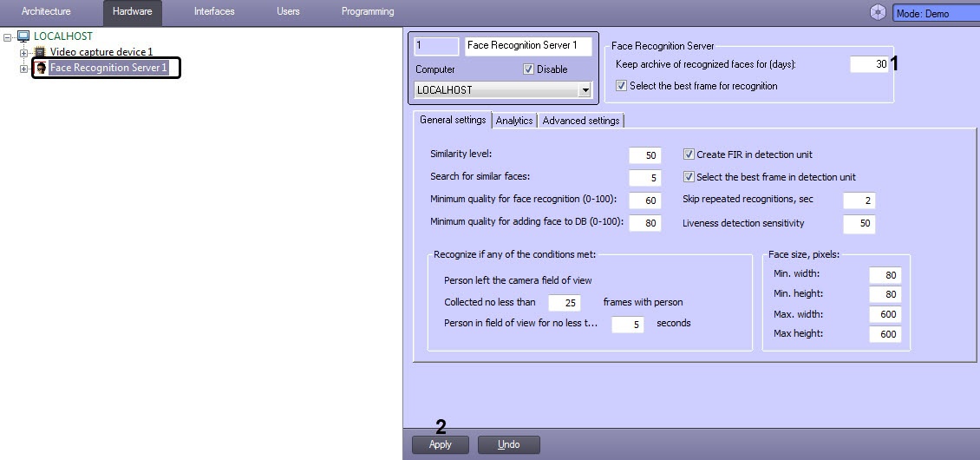
Task: Click the Collected no less than frames field
Action: click(x=565, y=303)
